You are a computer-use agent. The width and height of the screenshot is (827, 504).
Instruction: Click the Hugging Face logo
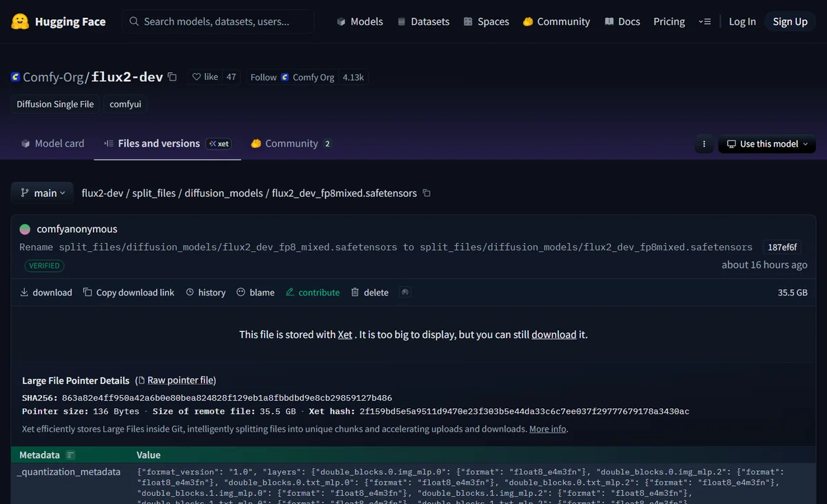tap(59, 21)
